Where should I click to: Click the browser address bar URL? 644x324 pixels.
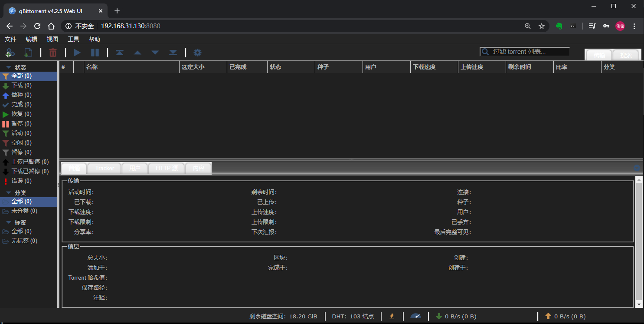coord(131,26)
